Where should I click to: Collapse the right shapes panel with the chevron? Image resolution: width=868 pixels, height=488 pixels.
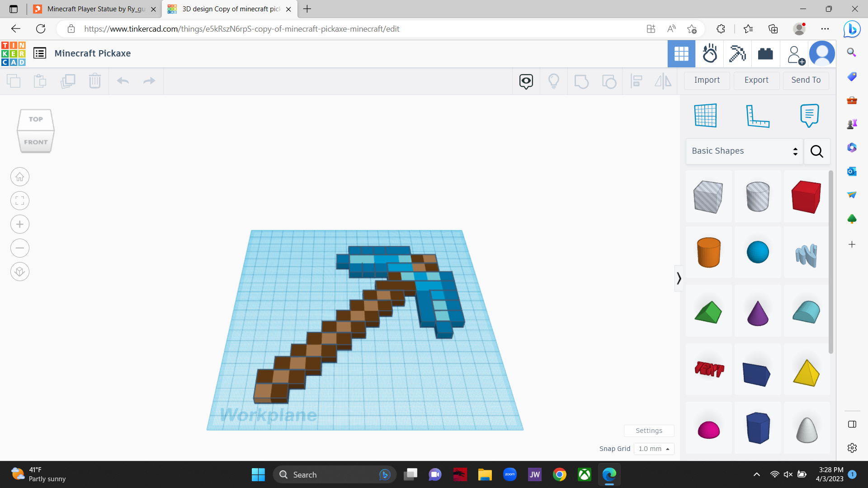[x=679, y=278]
